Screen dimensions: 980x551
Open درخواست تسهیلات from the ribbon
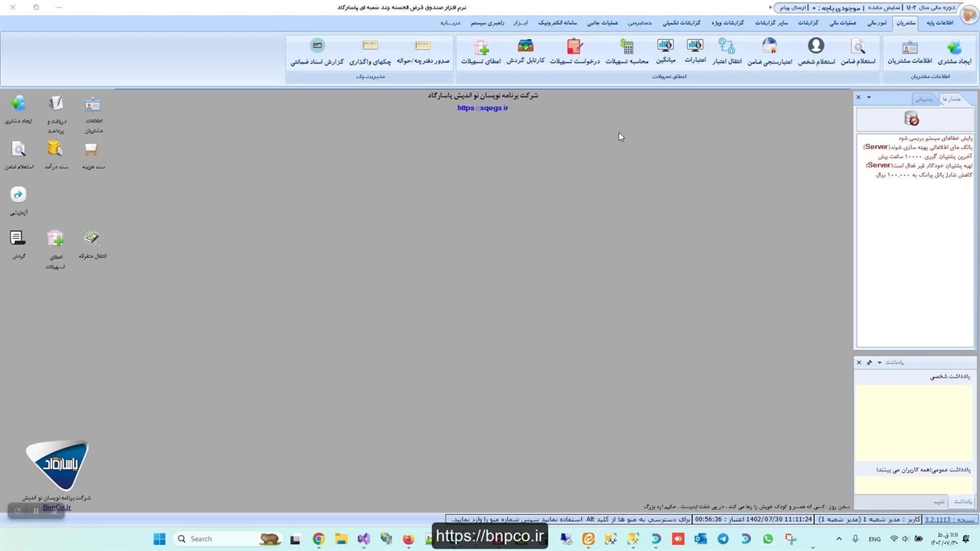click(575, 51)
